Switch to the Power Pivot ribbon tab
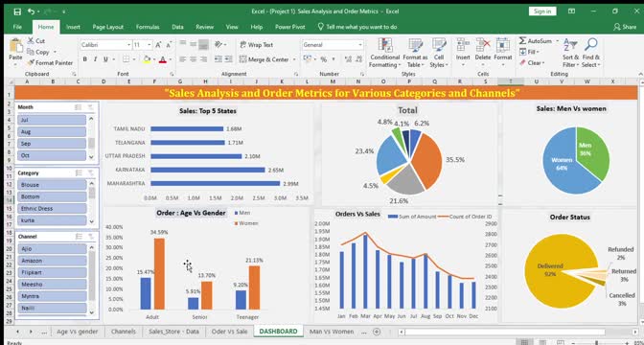This screenshot has height=345, width=644. pyautogui.click(x=290, y=27)
